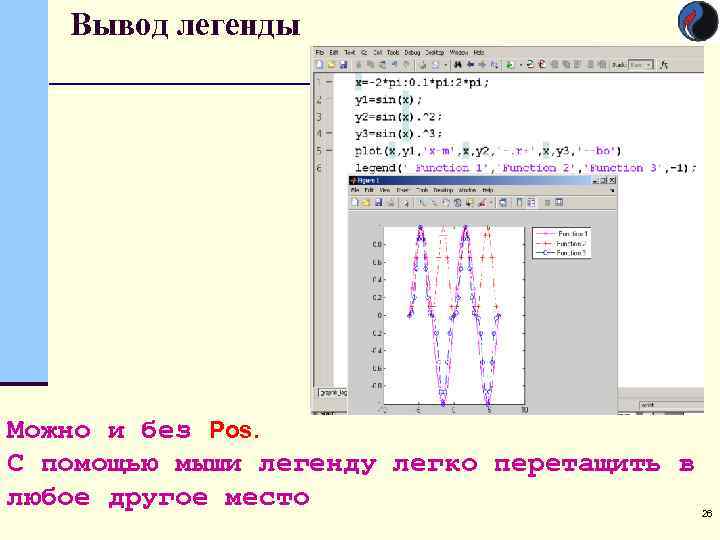Click the fx function browser icon
This screenshot has width=720, height=540.
click(x=665, y=65)
